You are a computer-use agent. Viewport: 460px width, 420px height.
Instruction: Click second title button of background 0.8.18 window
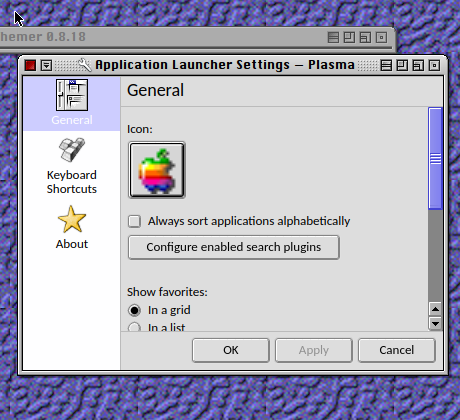pos(349,37)
